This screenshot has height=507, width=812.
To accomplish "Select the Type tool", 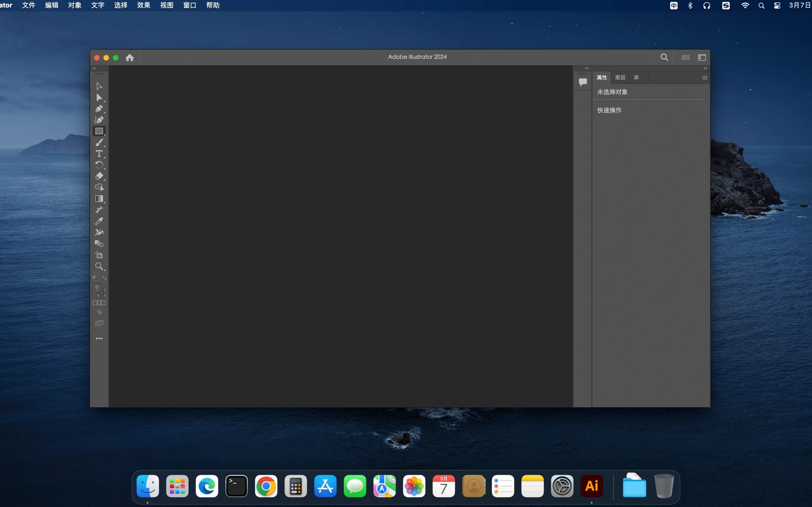I will click(99, 154).
